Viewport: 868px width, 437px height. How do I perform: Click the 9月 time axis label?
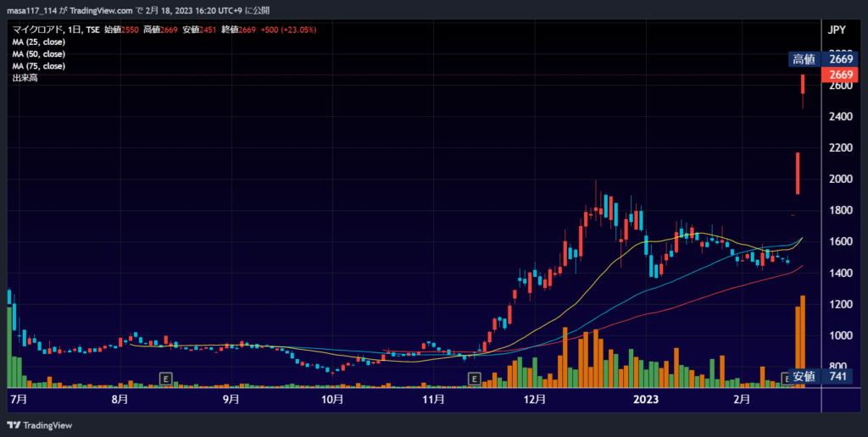point(231,399)
